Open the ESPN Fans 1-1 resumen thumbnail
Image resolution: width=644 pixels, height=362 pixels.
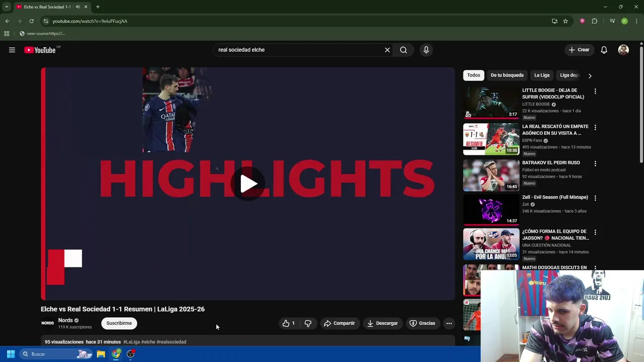point(491,139)
